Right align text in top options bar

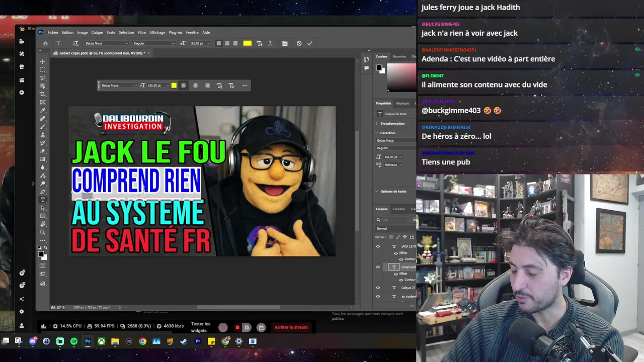pyautogui.click(x=235, y=43)
